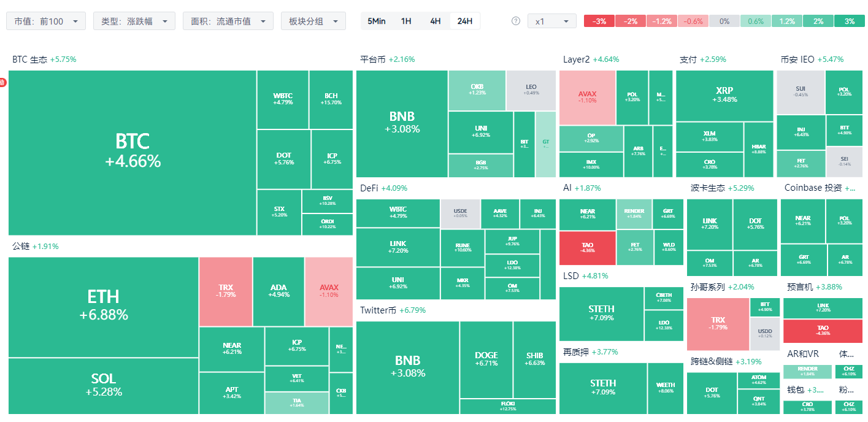Open the OKB +1.23% tile

pyautogui.click(x=477, y=90)
